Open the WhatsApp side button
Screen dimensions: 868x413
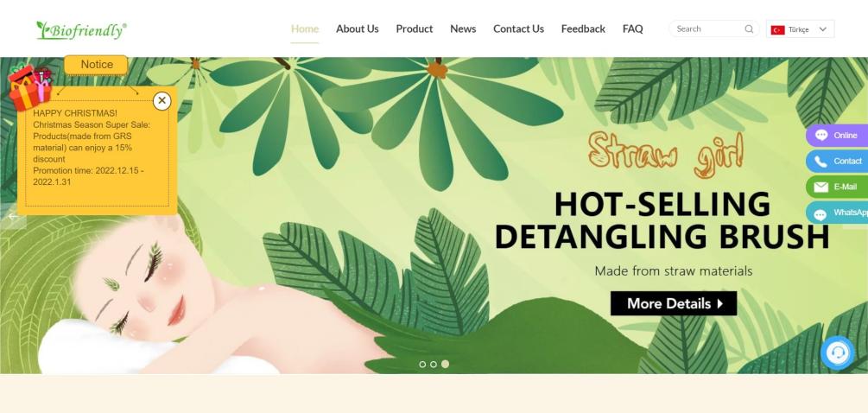(x=837, y=213)
